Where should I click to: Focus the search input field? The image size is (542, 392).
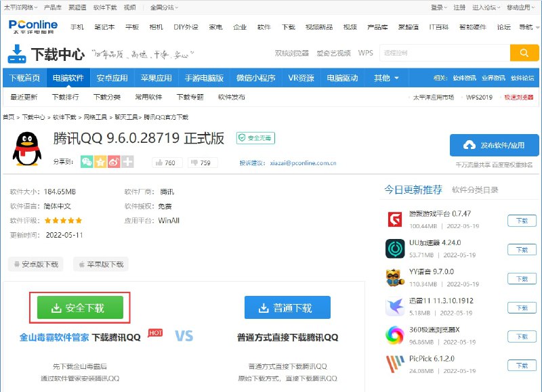click(x=445, y=53)
